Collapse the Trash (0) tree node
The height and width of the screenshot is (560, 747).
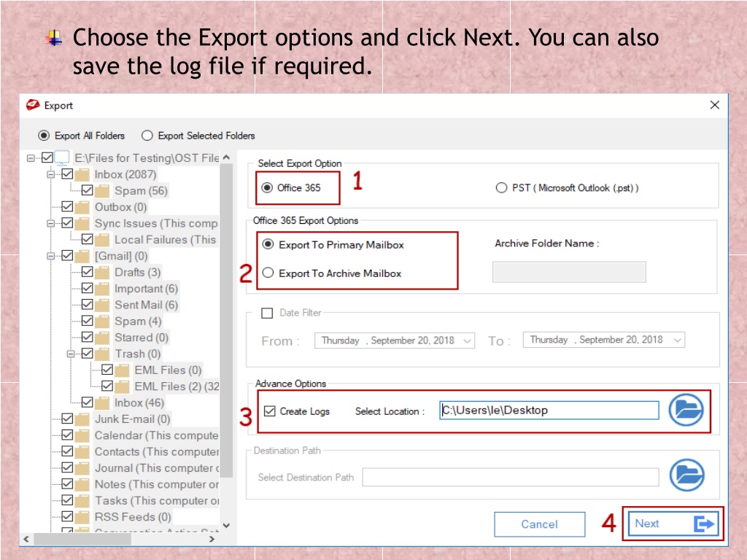point(71,354)
